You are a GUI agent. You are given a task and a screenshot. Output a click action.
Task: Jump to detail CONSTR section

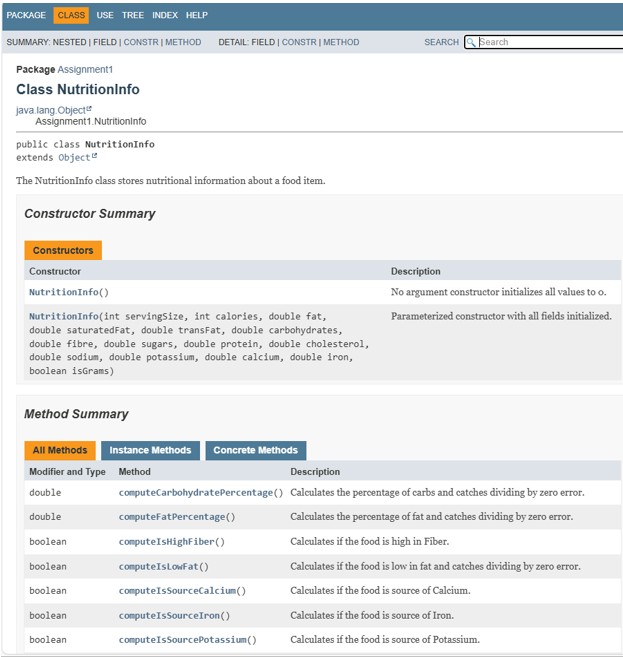[299, 42]
